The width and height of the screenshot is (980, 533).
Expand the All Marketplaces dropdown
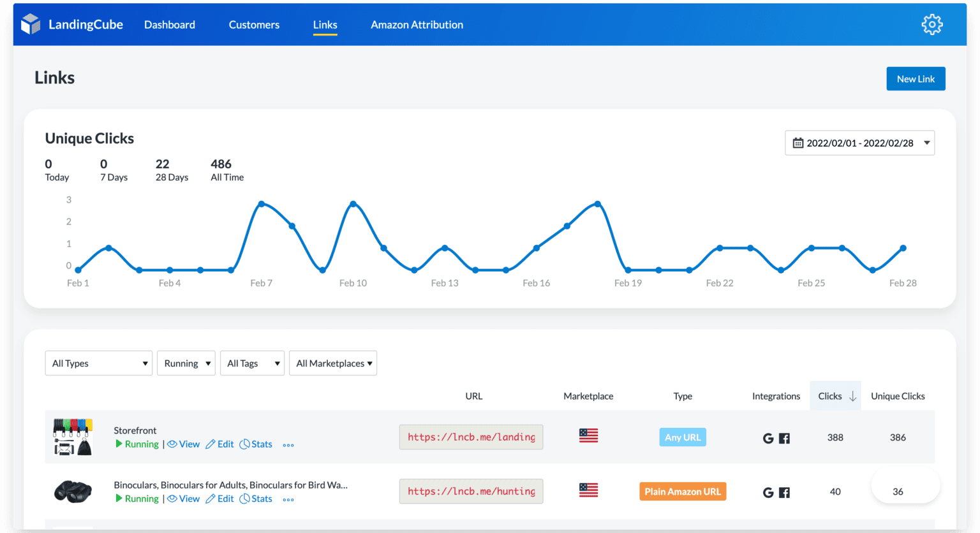click(x=332, y=363)
